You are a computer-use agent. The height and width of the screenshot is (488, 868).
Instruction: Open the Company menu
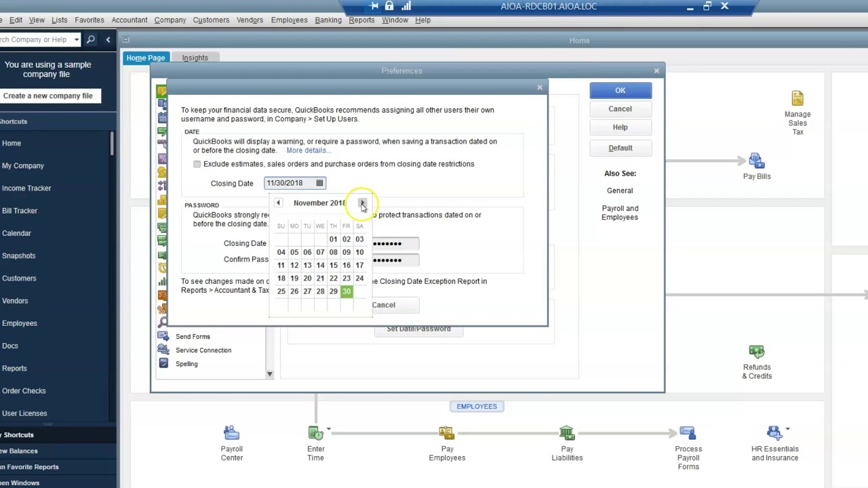[170, 20]
